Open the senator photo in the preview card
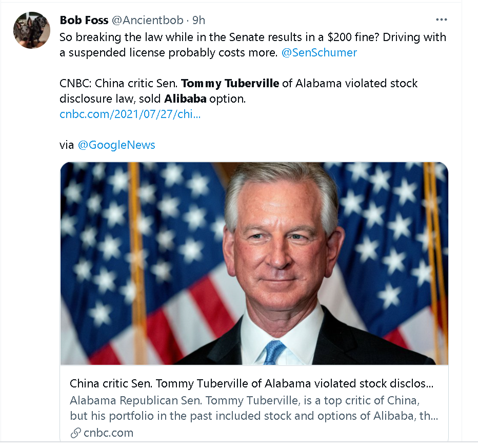Viewport: 478px width, 448px height. click(254, 263)
